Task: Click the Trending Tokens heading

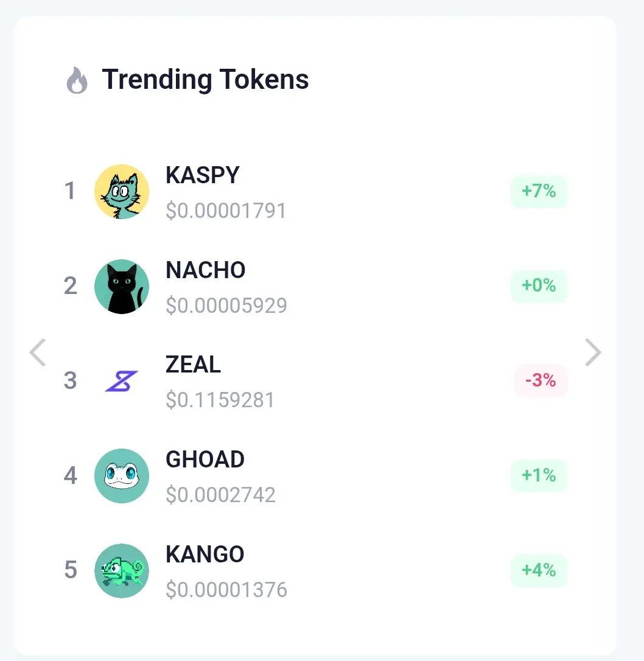Action: [205, 80]
